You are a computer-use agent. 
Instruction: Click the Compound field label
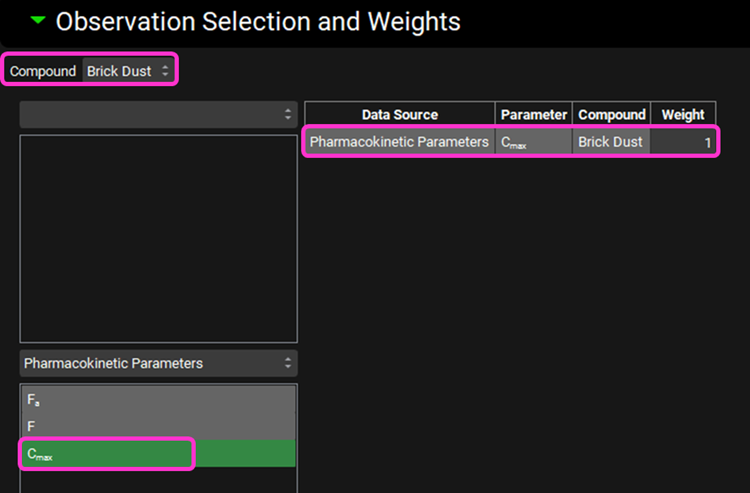[43, 71]
